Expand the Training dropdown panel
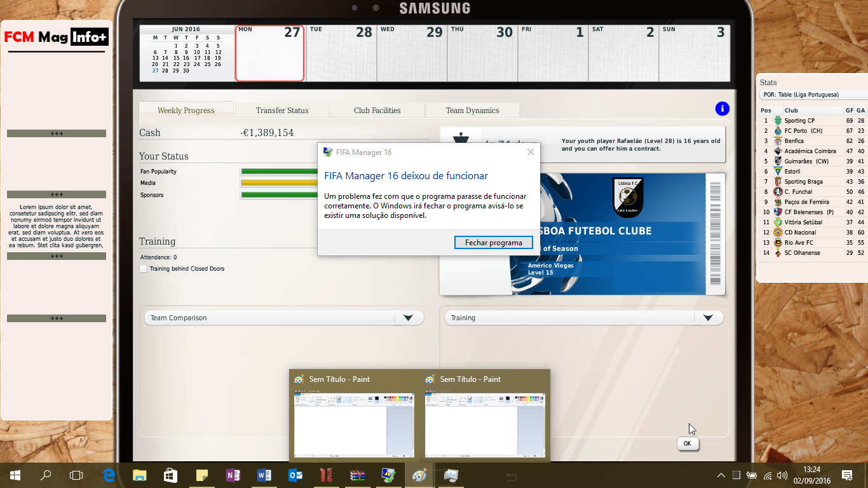 click(x=709, y=318)
